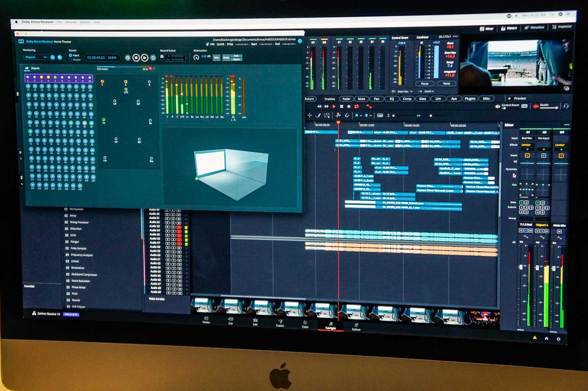Viewport: 588px width, 391px height.
Task: Click the Dolby Renderer rewind button
Action: click(128, 57)
